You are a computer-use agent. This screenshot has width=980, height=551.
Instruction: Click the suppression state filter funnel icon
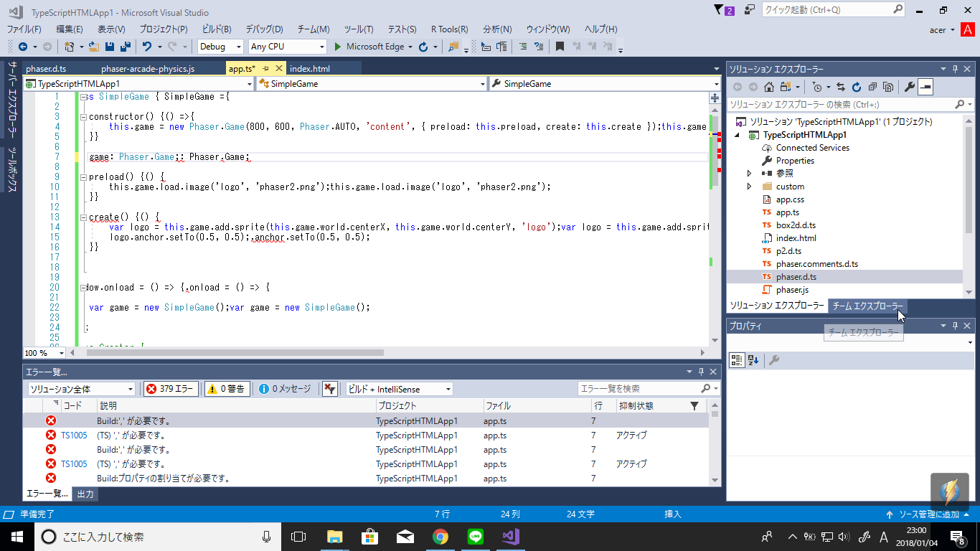pyautogui.click(x=694, y=406)
